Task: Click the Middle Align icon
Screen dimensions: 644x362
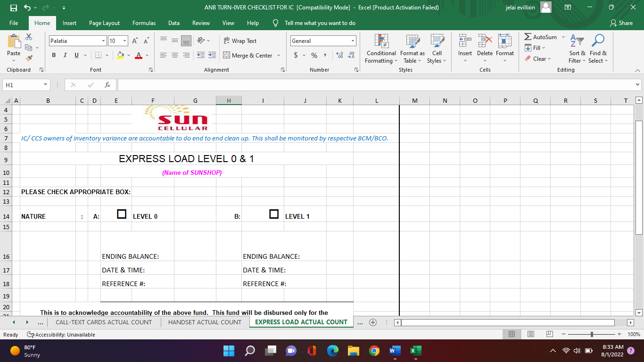Action: (175, 41)
